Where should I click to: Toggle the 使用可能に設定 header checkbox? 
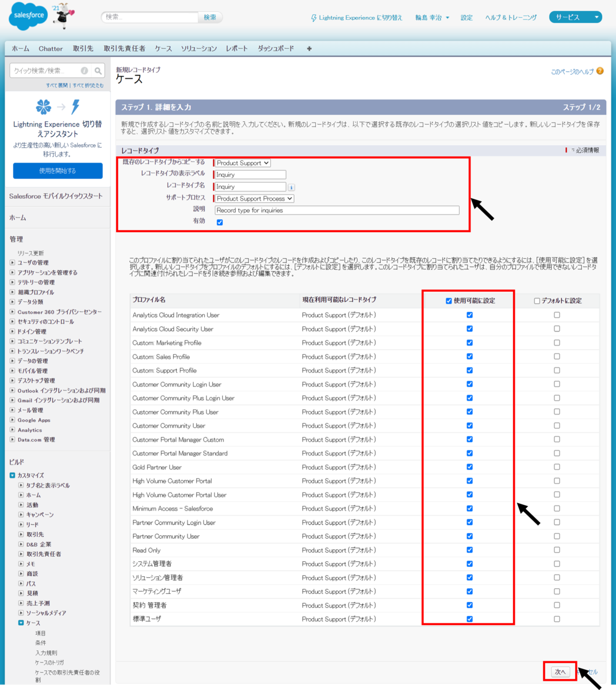coord(449,301)
